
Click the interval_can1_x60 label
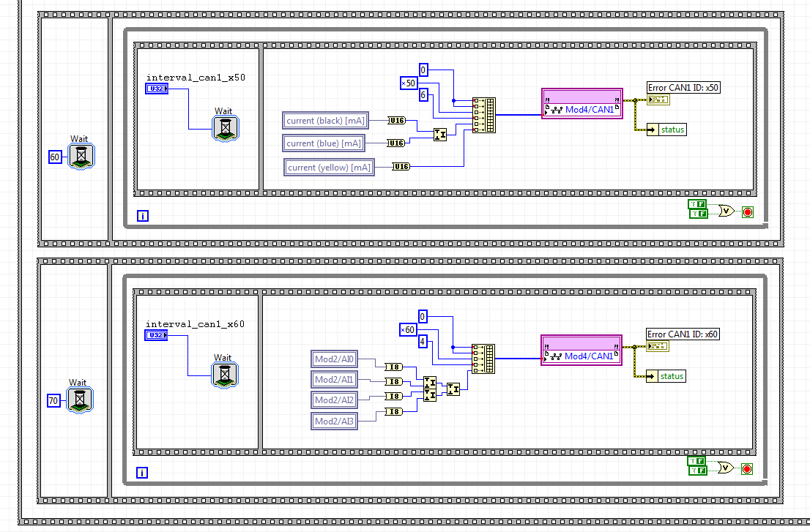[195, 324]
